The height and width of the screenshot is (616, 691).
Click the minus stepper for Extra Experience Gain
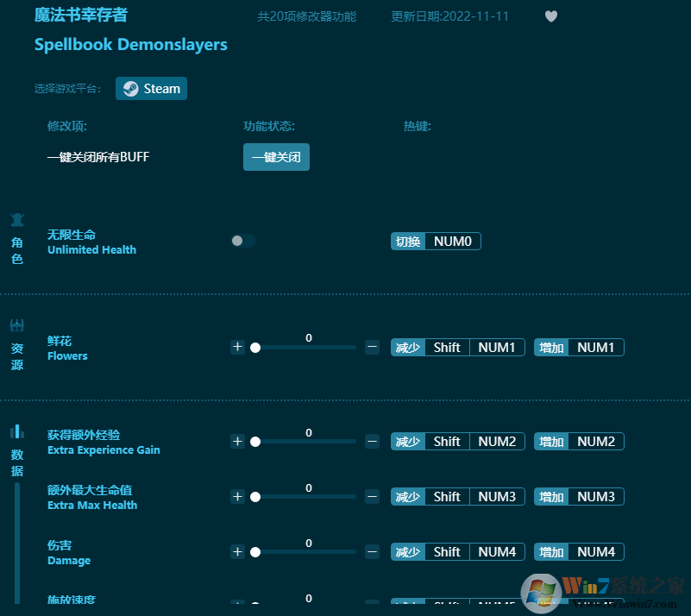click(x=372, y=441)
